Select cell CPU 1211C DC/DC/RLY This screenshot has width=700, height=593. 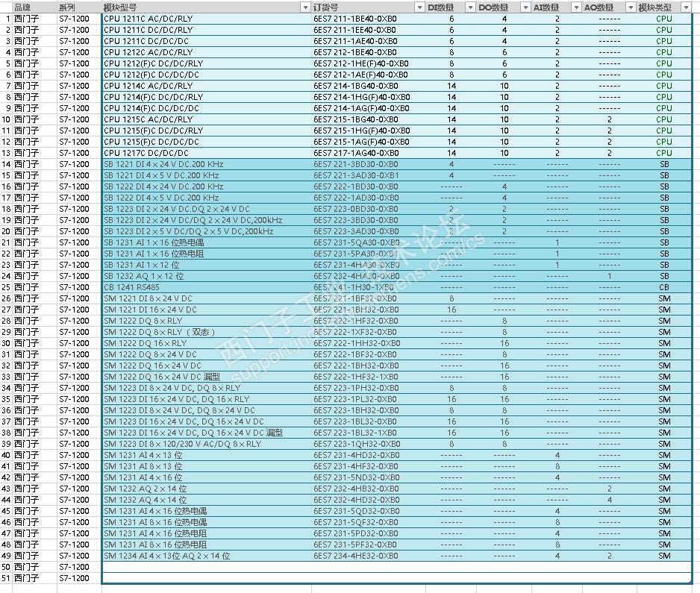pyautogui.click(x=207, y=30)
